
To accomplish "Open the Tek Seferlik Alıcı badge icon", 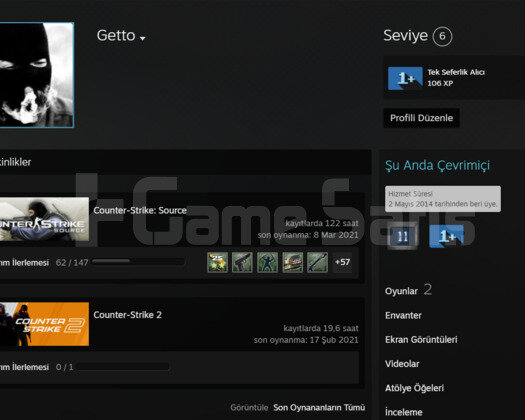I will click(405, 78).
